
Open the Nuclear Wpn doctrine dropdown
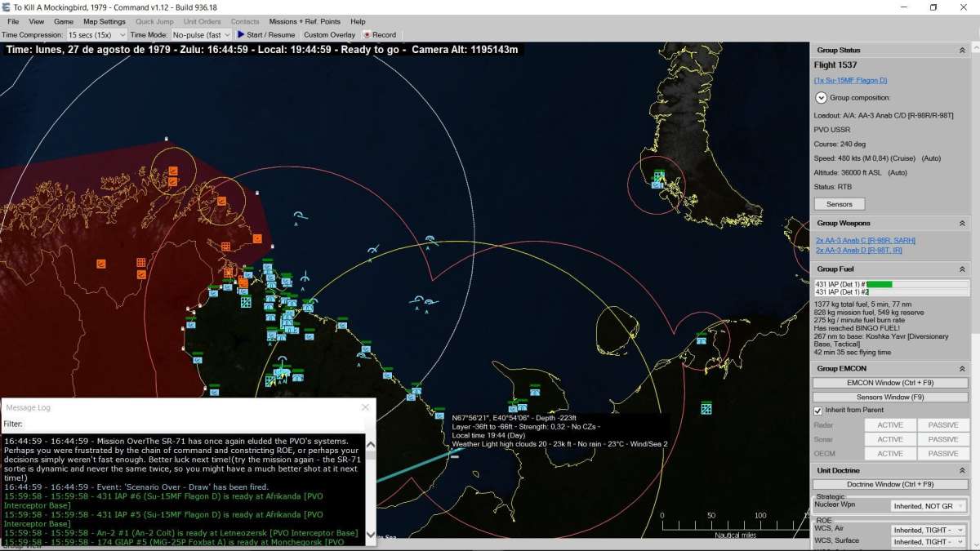[928, 506]
